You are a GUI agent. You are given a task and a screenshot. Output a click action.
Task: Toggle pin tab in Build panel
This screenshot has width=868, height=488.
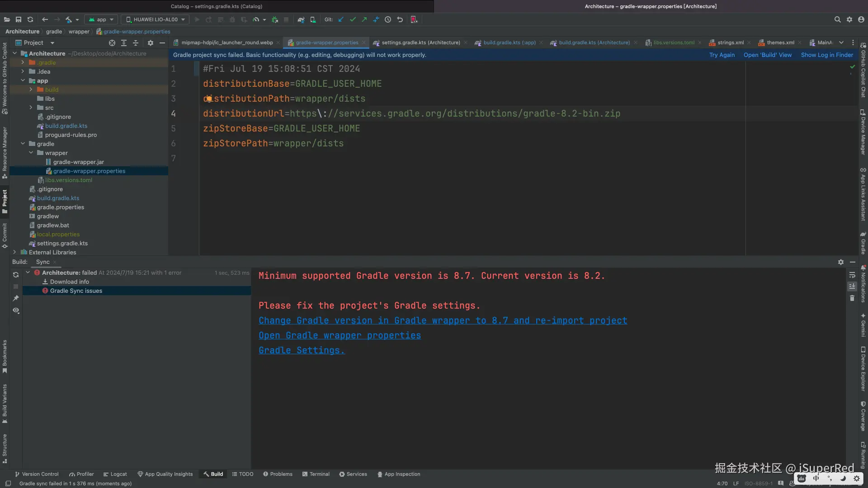click(16, 298)
